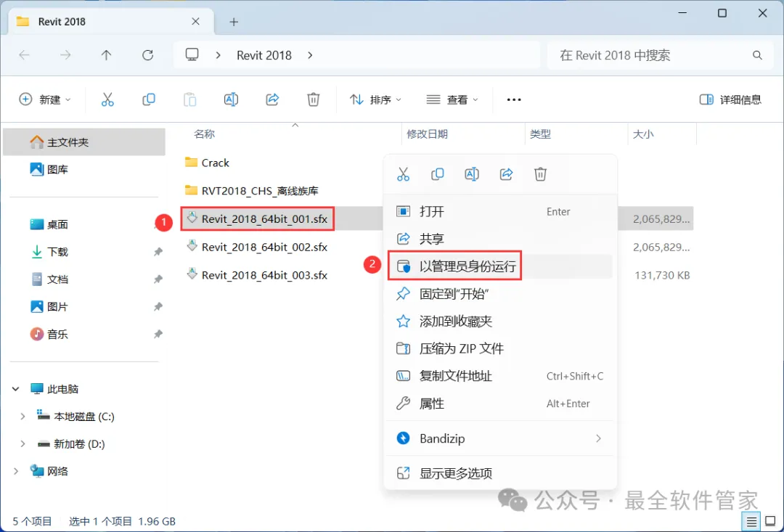Image resolution: width=784 pixels, height=532 pixels.
Task: Open a new tab with the plus button
Action: point(234,22)
